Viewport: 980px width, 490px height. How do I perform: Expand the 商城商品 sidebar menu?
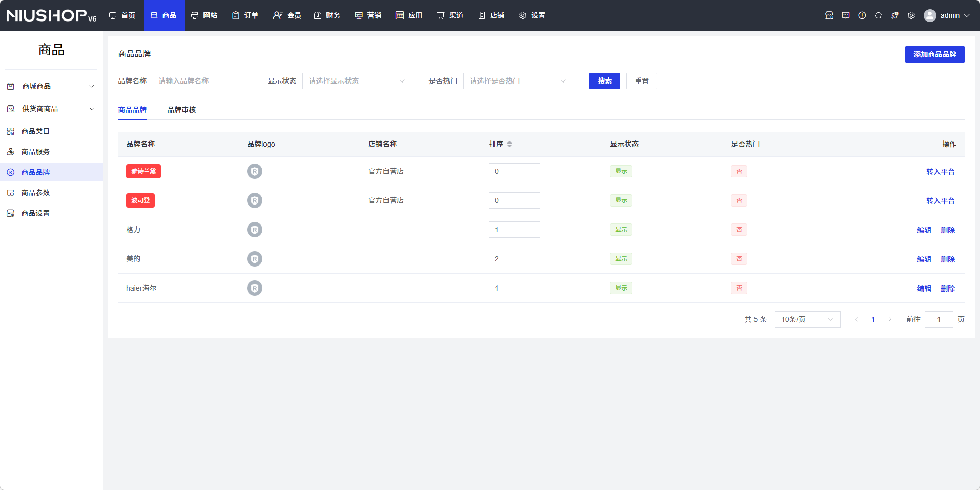click(x=51, y=86)
